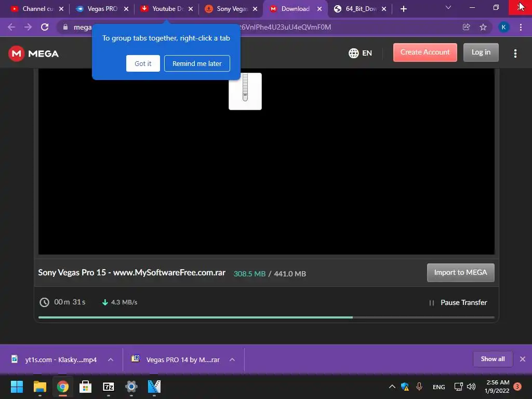
Task: Open the notification center badge
Action: tap(517, 387)
